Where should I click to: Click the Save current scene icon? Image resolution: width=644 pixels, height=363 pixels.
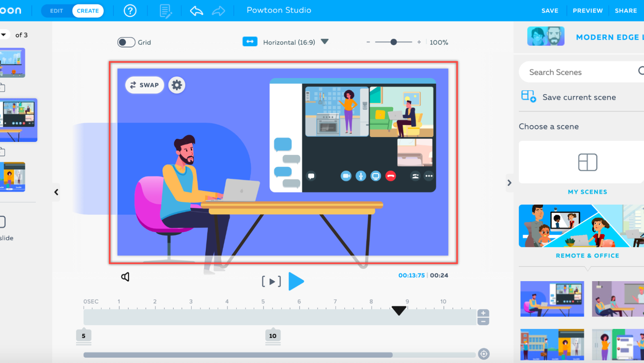pos(528,96)
